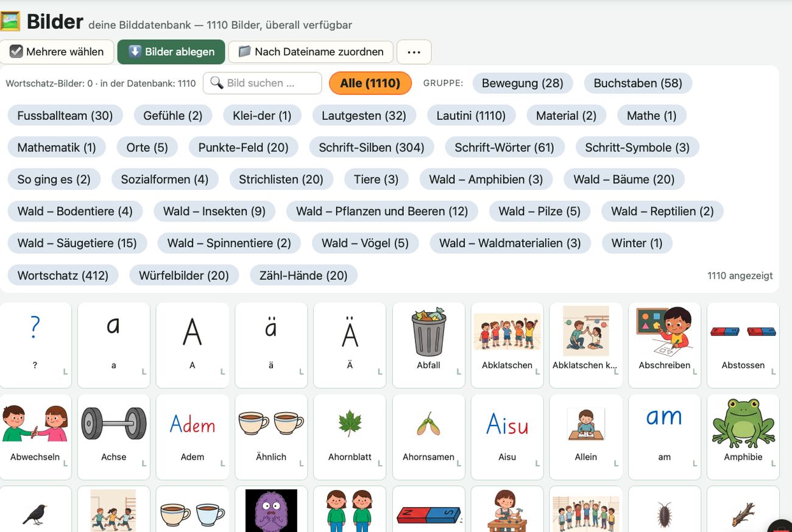The width and height of the screenshot is (792, 532).
Task: Choose the Amphibie frog picture
Action: (x=743, y=437)
